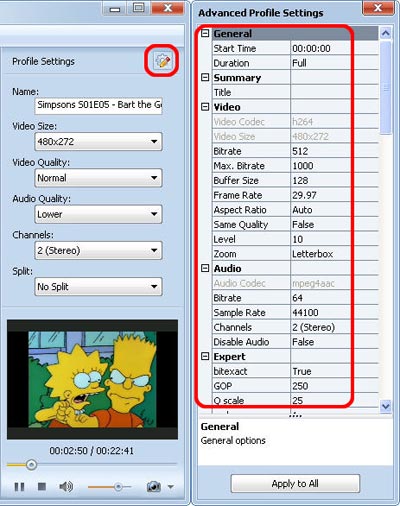400x506 pixels.
Task: Click the volume slider handle
Action: point(118,487)
